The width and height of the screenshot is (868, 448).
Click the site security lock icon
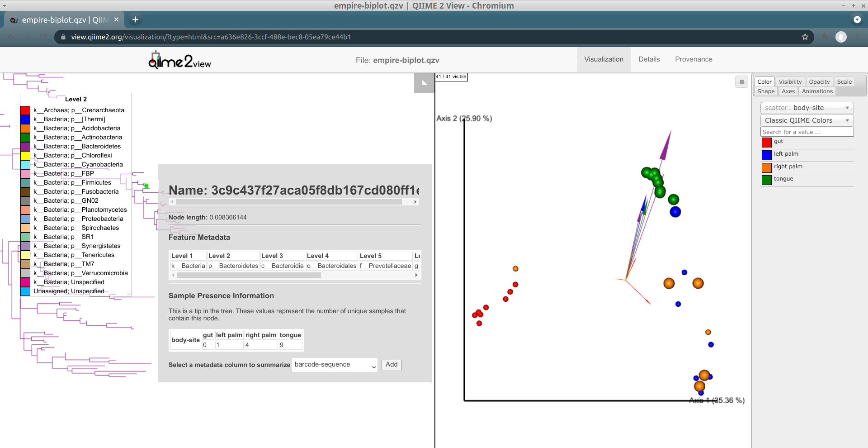63,37
